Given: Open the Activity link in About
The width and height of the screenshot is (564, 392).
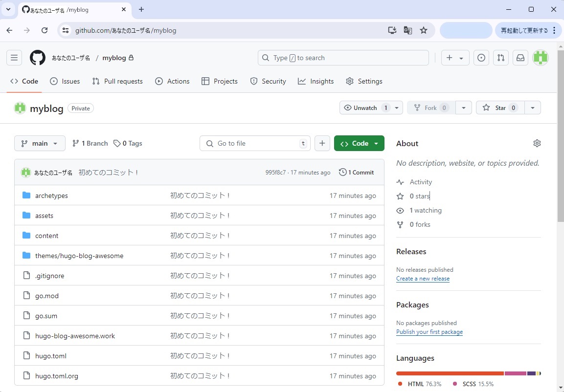Looking at the screenshot, I should [414, 182].
